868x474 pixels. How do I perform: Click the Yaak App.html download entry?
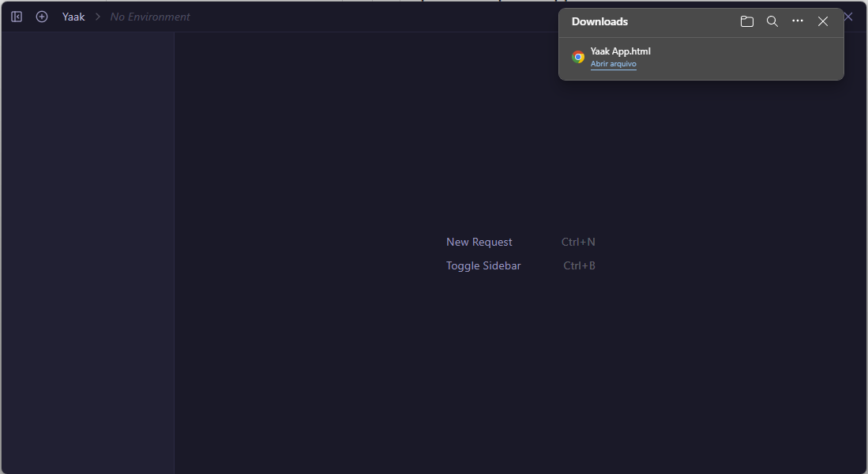pyautogui.click(x=620, y=51)
